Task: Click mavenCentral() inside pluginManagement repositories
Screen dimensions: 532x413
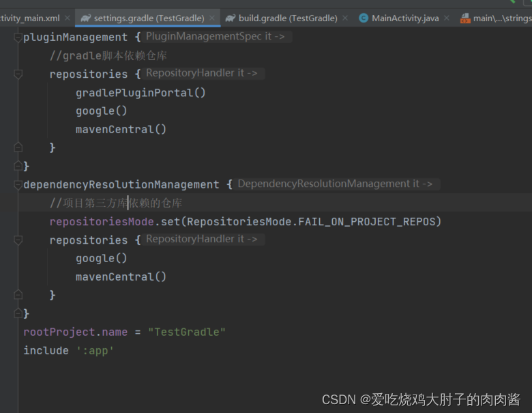Action: [x=121, y=129]
